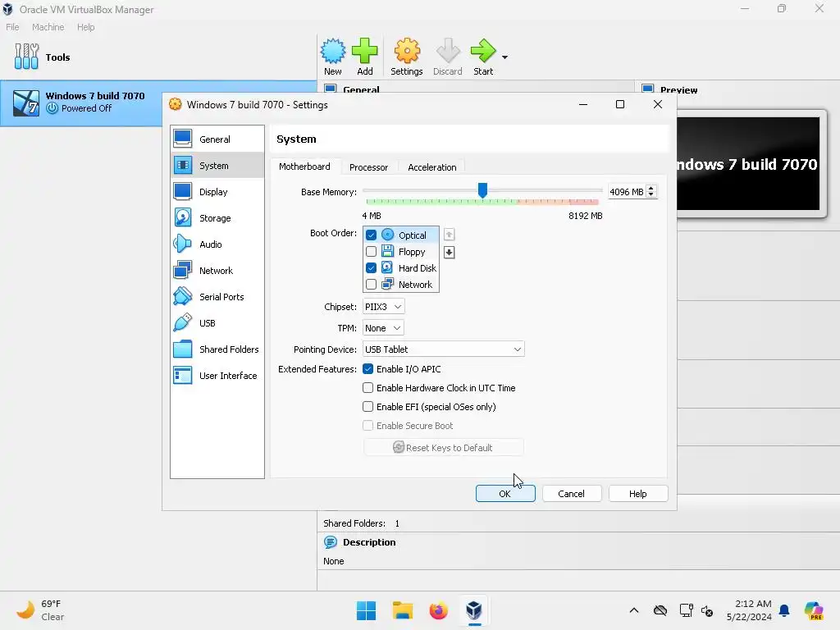Open Audio settings icon
The height and width of the screenshot is (630, 840).
pyautogui.click(x=183, y=244)
